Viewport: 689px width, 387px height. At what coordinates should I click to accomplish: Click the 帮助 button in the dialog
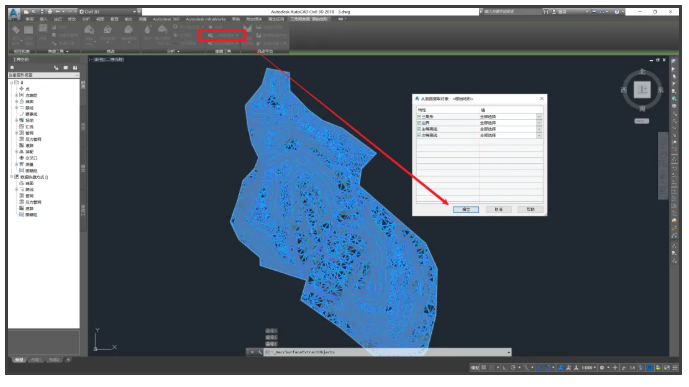click(530, 210)
